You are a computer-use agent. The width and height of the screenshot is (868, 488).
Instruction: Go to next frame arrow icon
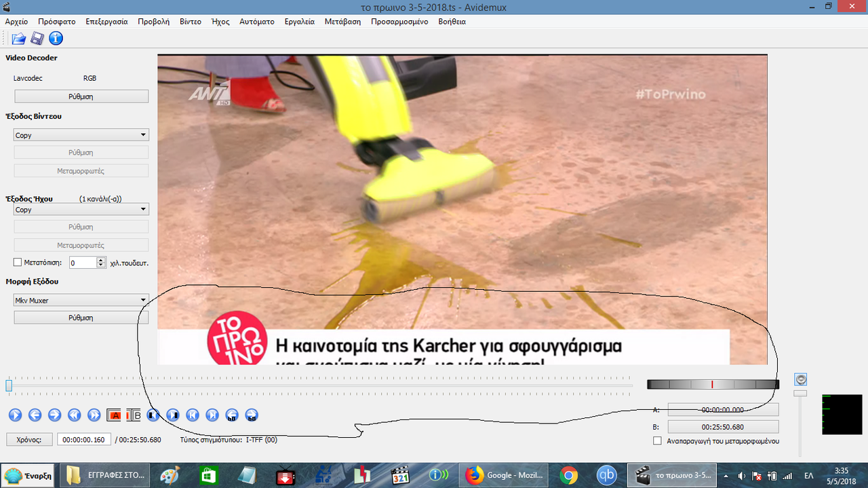pos(54,415)
